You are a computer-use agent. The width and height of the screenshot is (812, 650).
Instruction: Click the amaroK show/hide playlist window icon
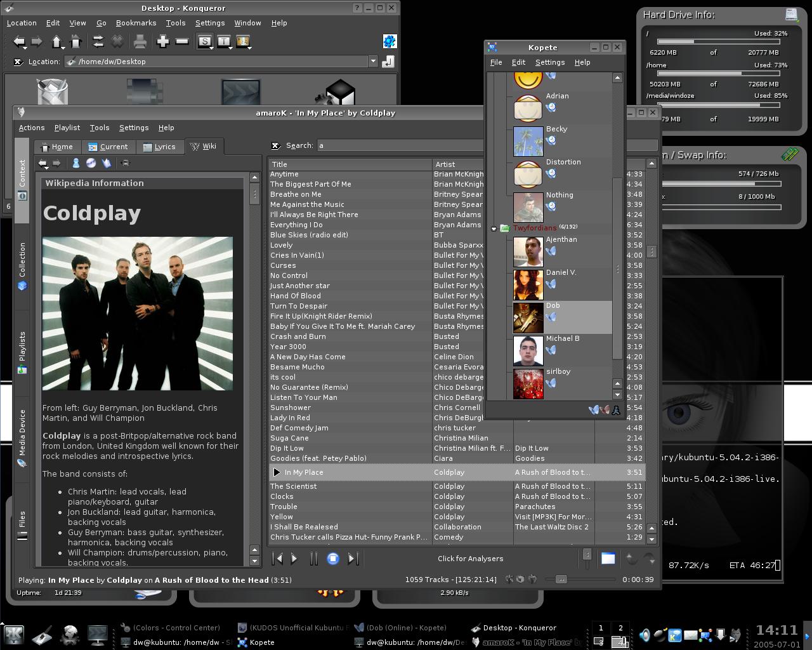[608, 559]
